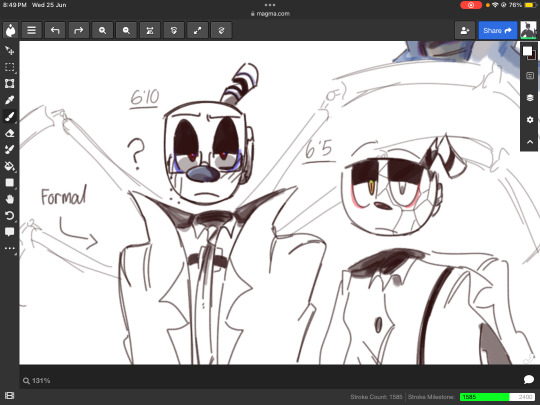Click the last top toolbar swirl icon
This screenshot has width=540, height=405.
tap(221, 30)
